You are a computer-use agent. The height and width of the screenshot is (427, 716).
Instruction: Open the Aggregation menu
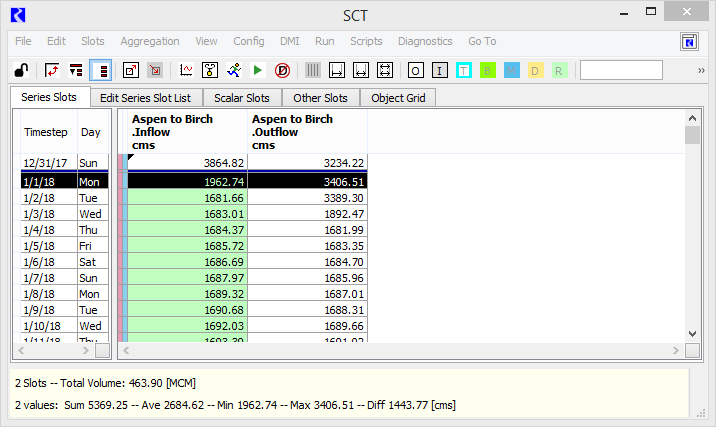point(150,41)
